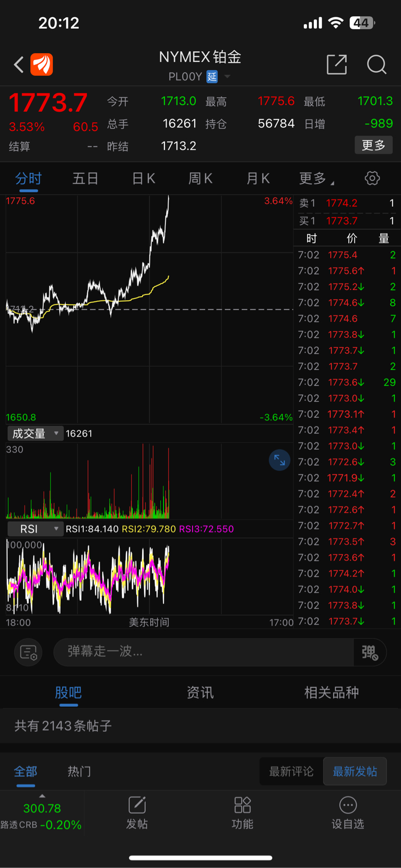
Task: Select the 分时 tab
Action: [28, 179]
